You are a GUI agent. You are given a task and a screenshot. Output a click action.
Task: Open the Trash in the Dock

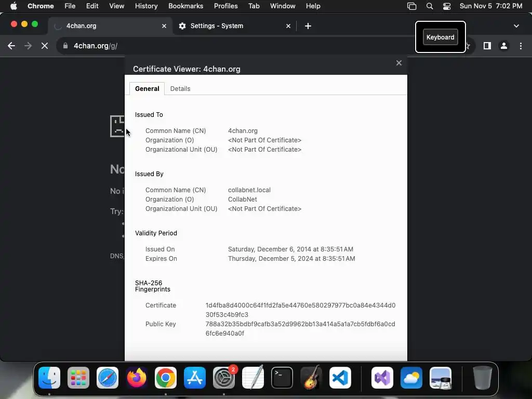(x=483, y=378)
